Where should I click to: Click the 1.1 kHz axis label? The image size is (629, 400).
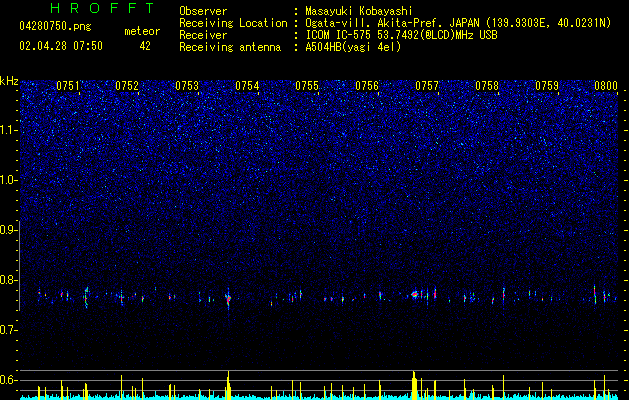(8, 130)
